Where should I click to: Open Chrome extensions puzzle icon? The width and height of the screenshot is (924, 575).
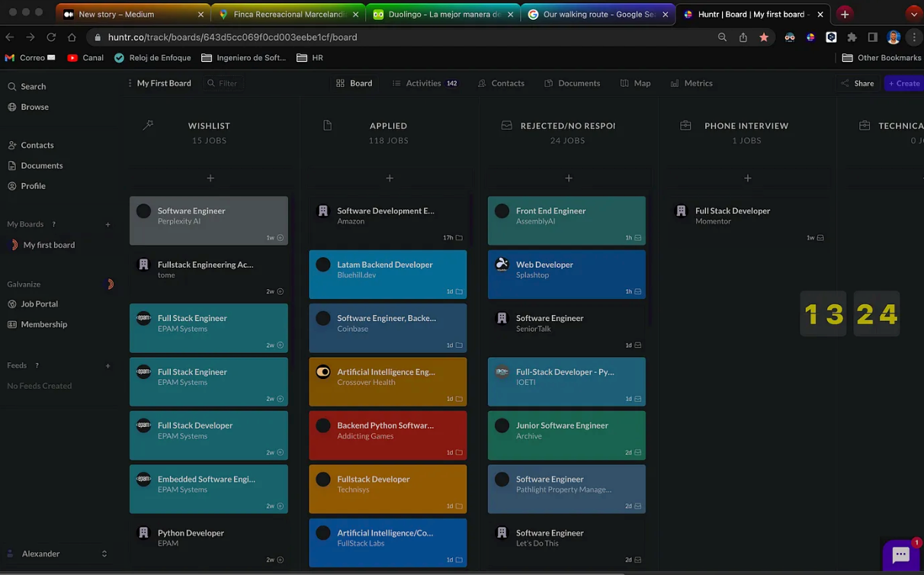coord(852,37)
